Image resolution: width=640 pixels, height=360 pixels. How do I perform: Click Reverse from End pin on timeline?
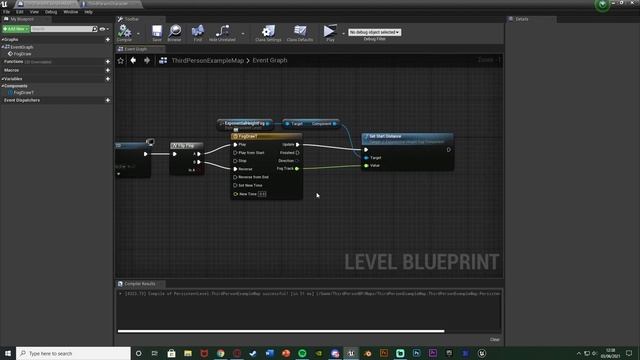coord(236,177)
